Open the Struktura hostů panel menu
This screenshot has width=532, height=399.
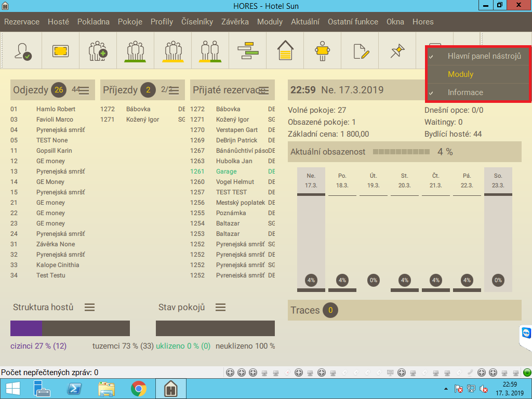[90, 308]
